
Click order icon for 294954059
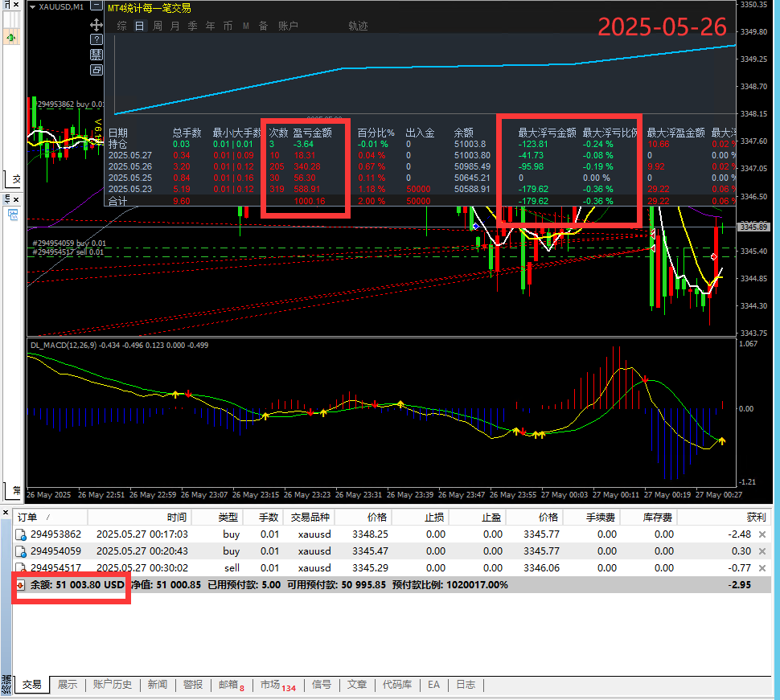pyautogui.click(x=21, y=552)
